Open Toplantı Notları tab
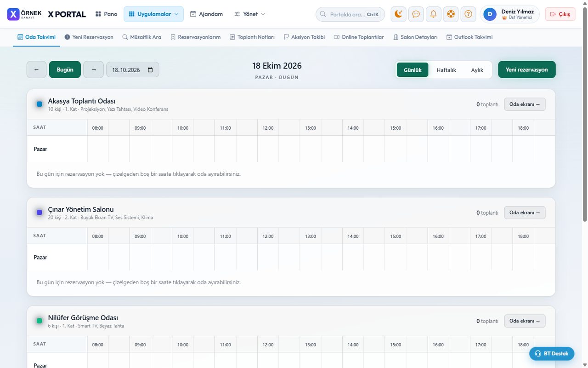This screenshot has width=588, height=368. [x=252, y=37]
